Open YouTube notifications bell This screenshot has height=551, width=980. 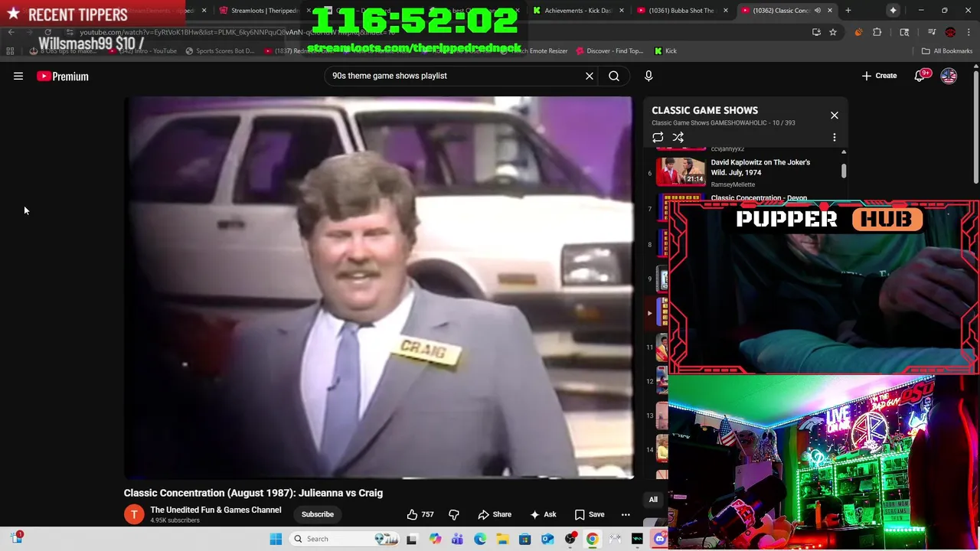click(920, 76)
